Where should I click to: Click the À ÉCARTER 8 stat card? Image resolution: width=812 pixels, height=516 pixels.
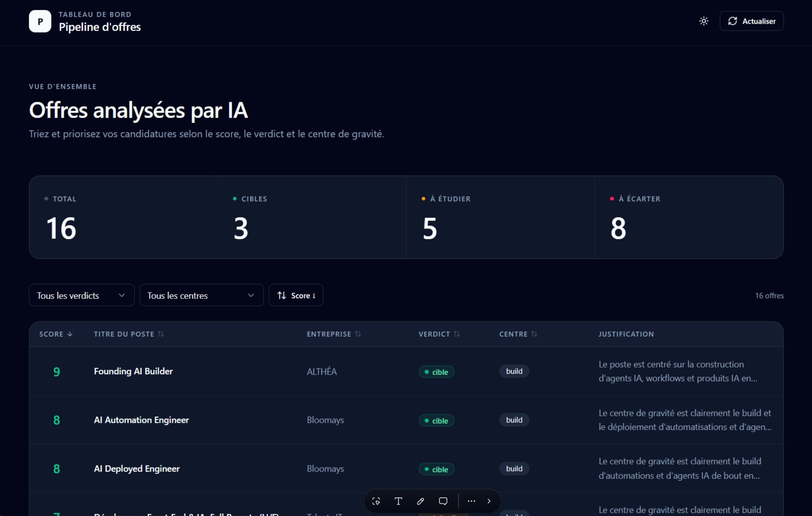pos(689,217)
